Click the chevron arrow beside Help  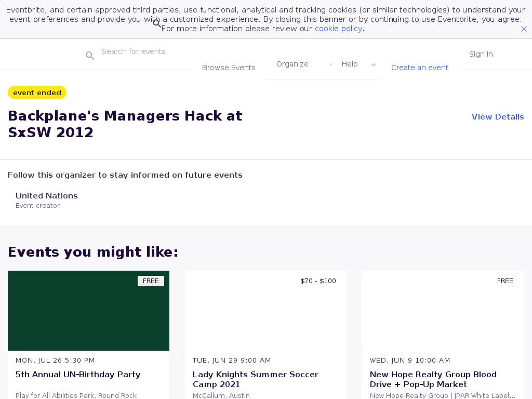click(373, 65)
